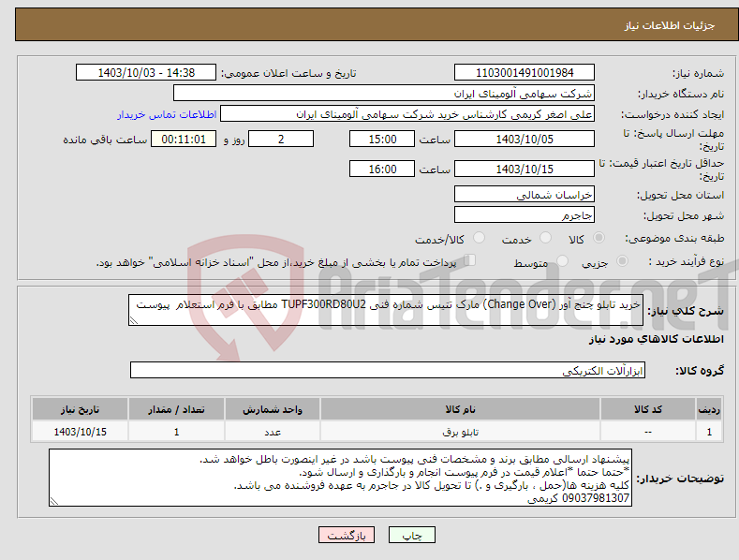The width and height of the screenshot is (739, 560).
Task: Open اطلاعات تماس خریدار link
Action: (167, 114)
